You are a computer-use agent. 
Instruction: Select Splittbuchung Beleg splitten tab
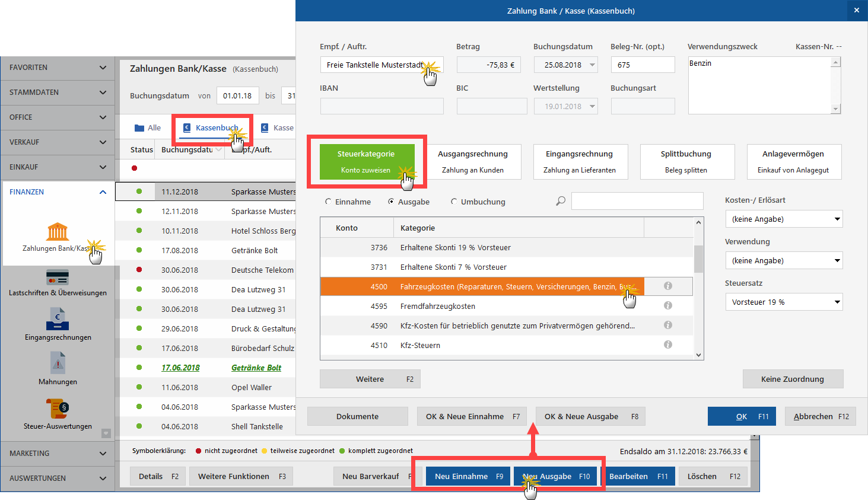(x=686, y=162)
